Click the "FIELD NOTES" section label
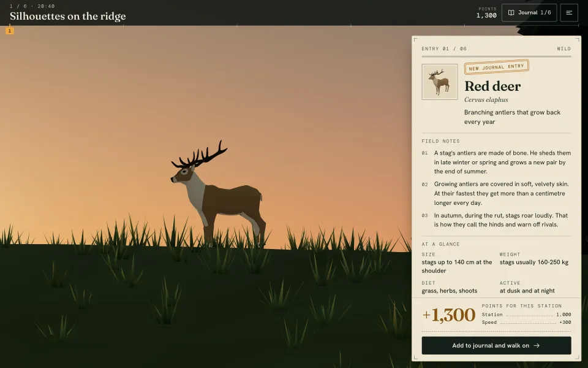Viewport: 588px width, 368px height. click(x=440, y=141)
